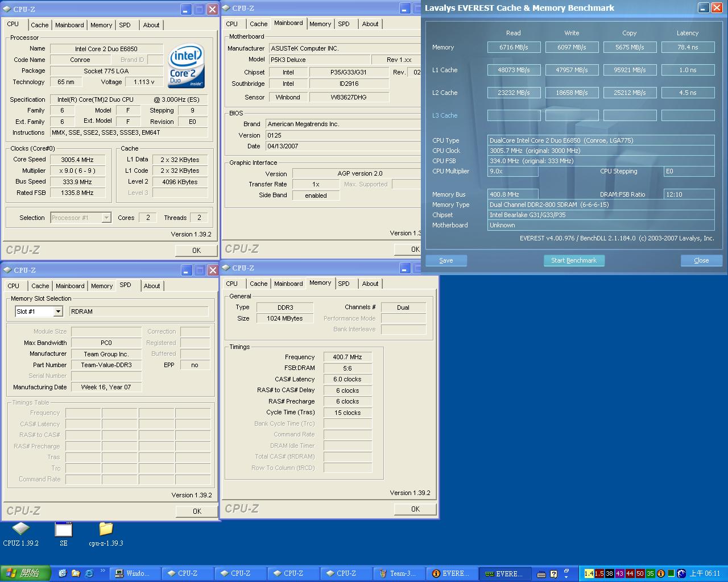Launch Internet Explorer from quick launch
The width and height of the screenshot is (728, 582).
click(89, 573)
